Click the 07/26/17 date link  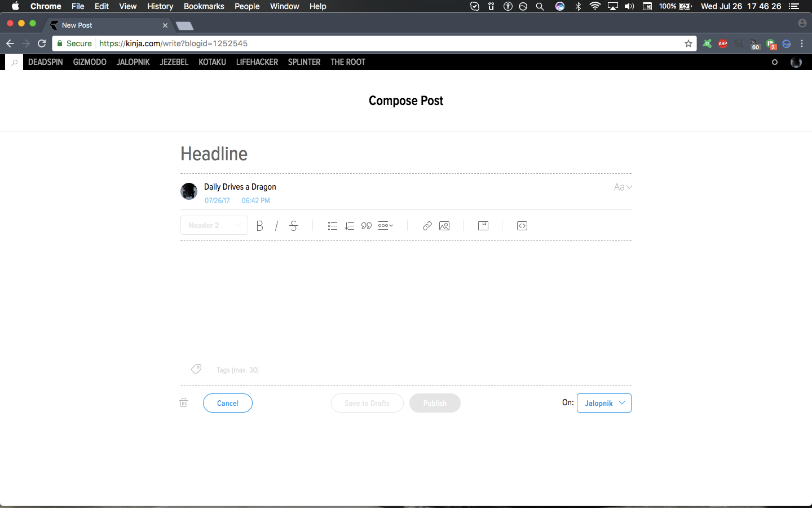point(217,200)
